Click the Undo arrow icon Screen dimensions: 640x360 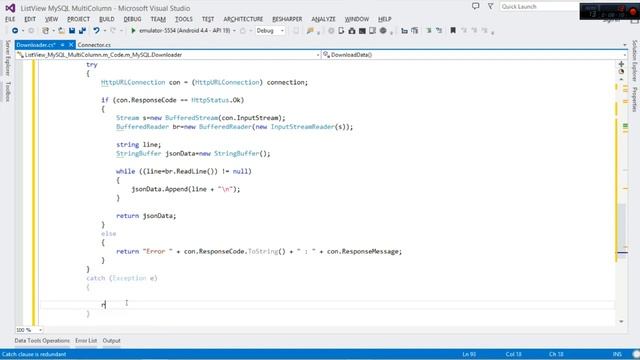point(96,31)
